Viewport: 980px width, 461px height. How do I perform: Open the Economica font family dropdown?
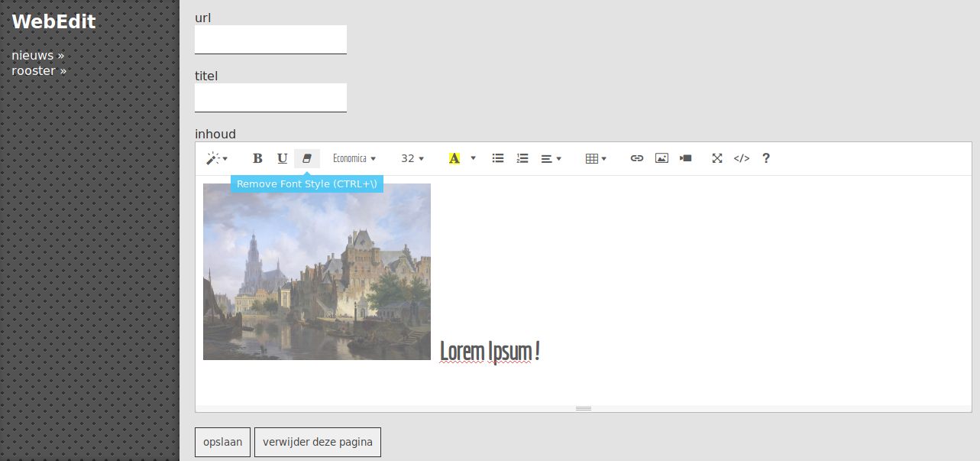[354, 158]
